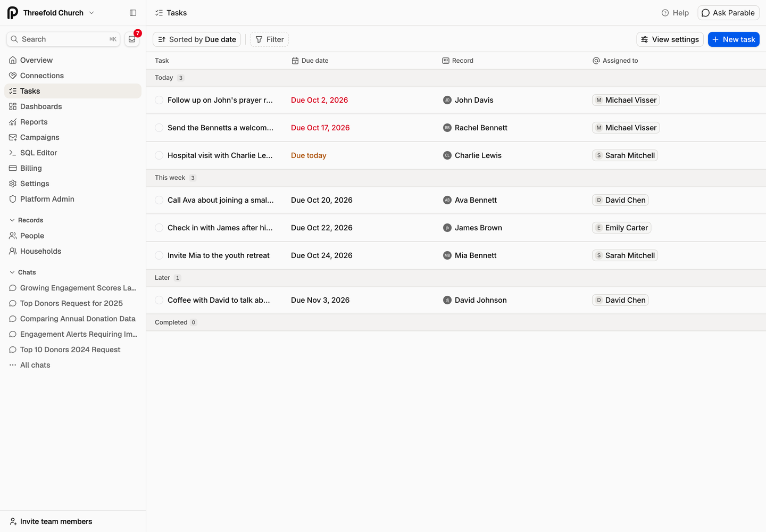Open the Reports page

pos(73,122)
